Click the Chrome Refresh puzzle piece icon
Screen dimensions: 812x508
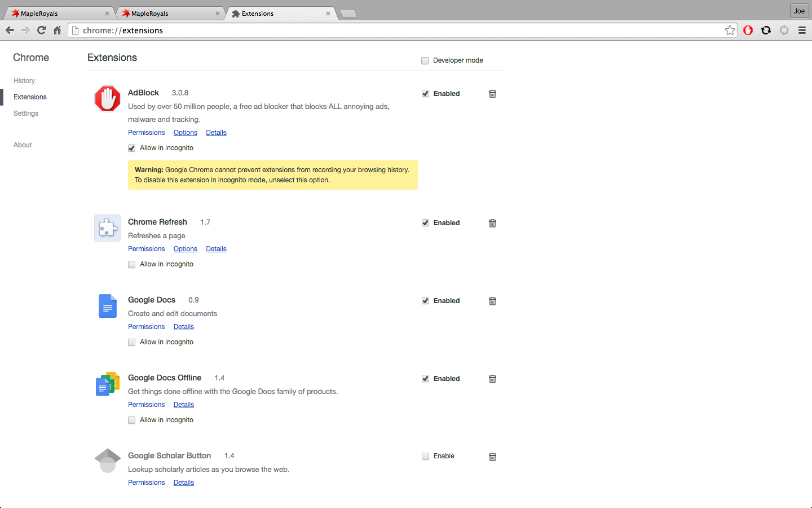pos(108,228)
